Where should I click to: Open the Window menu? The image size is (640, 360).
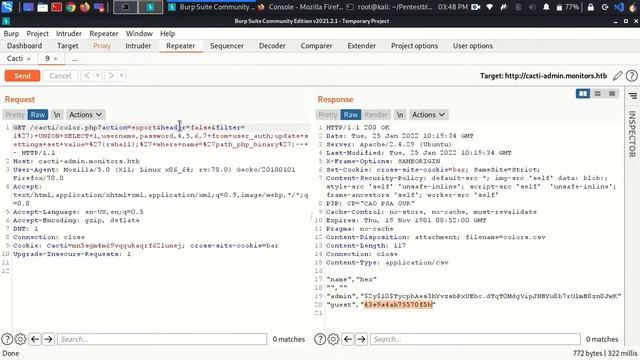(139, 33)
